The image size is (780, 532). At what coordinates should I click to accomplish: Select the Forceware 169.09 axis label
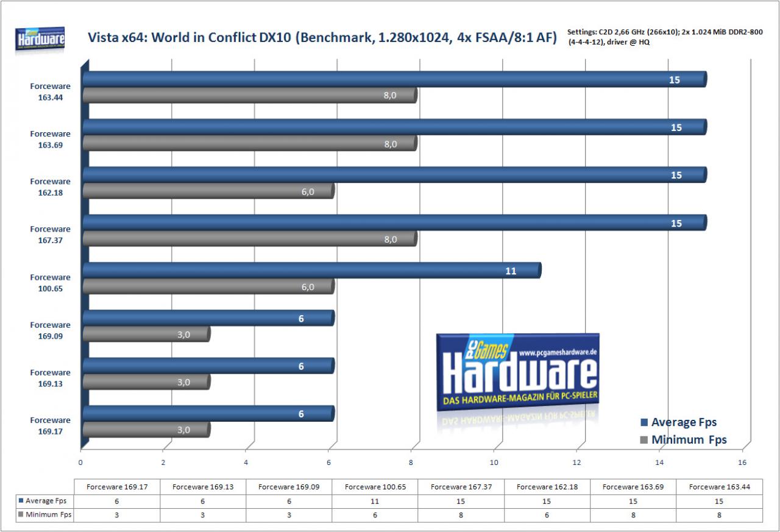pos(51,330)
